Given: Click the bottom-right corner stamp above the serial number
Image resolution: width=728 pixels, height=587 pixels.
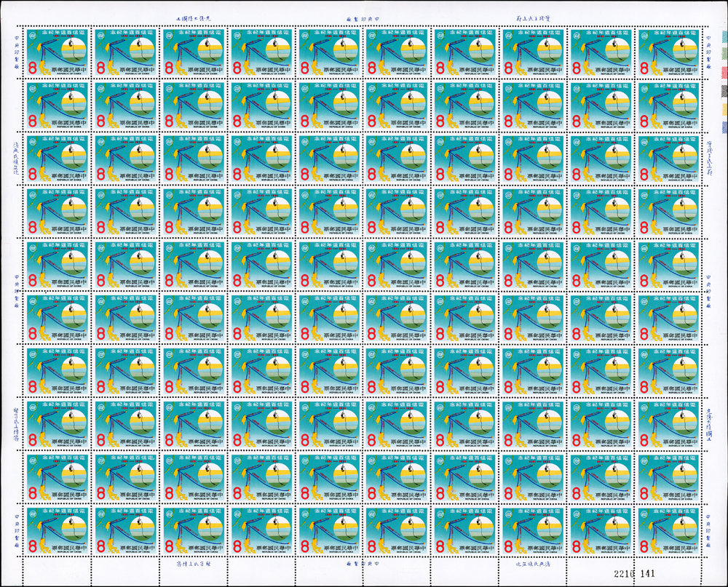Looking at the screenshot, I should [x=668, y=530].
